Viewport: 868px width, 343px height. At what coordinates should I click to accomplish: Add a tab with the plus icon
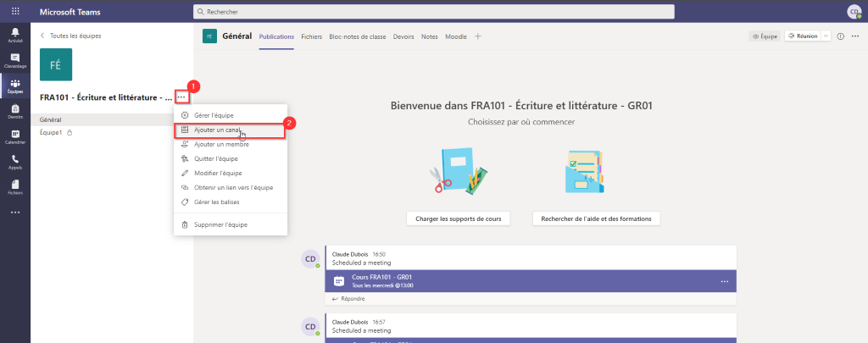pyautogui.click(x=478, y=36)
